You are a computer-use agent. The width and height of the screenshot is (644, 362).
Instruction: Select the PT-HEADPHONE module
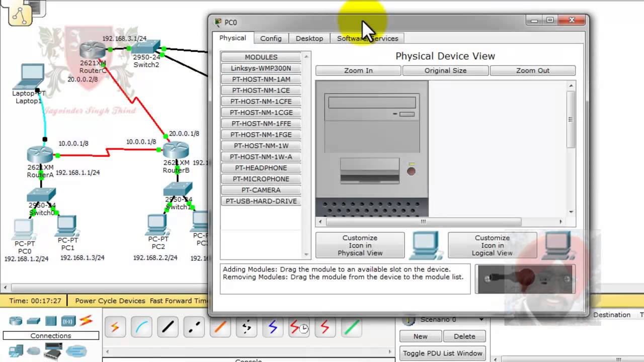click(261, 167)
